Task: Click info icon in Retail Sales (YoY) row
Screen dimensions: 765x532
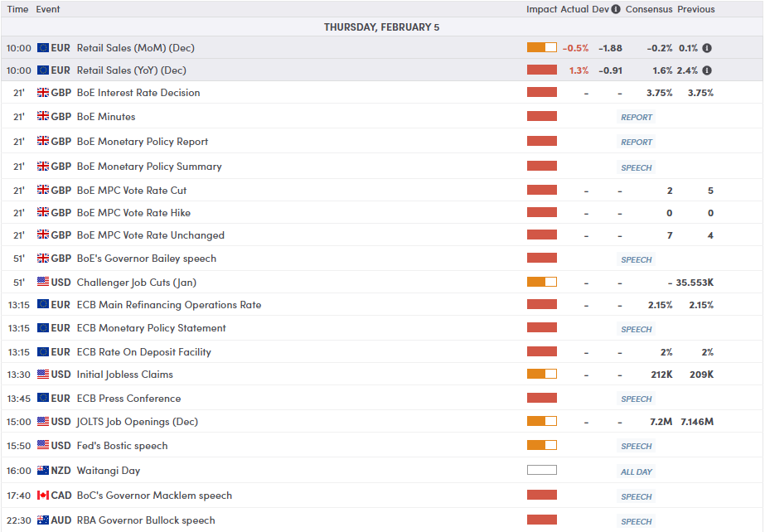Action: (707, 70)
